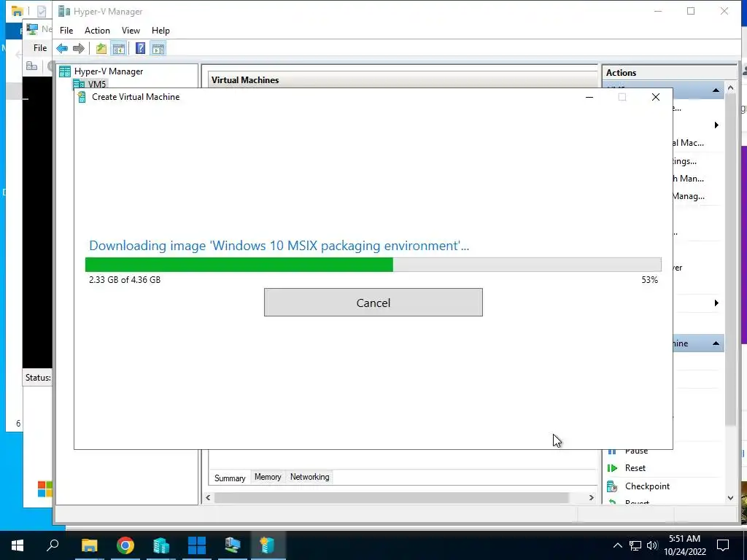
Task: Show hidden tray icons chevron
Action: pos(617,545)
